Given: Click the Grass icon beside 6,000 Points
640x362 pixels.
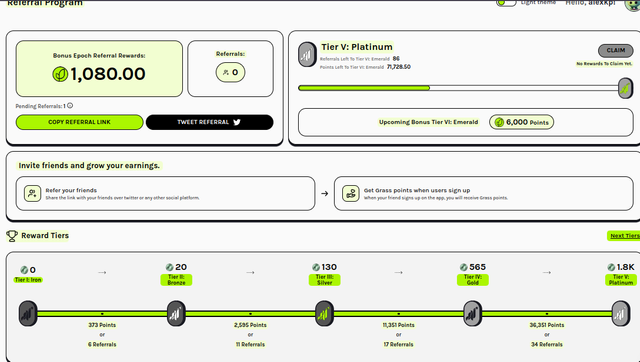Looking at the screenshot, I should 499,122.
